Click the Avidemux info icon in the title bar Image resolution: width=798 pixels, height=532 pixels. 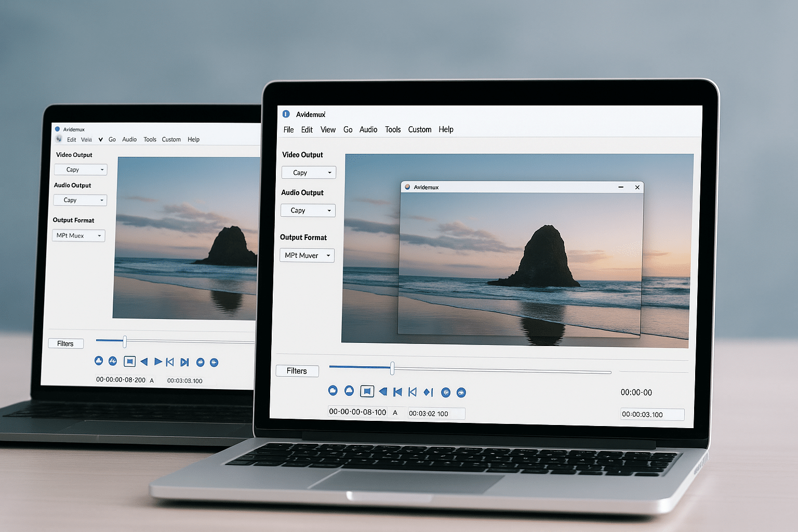286,114
